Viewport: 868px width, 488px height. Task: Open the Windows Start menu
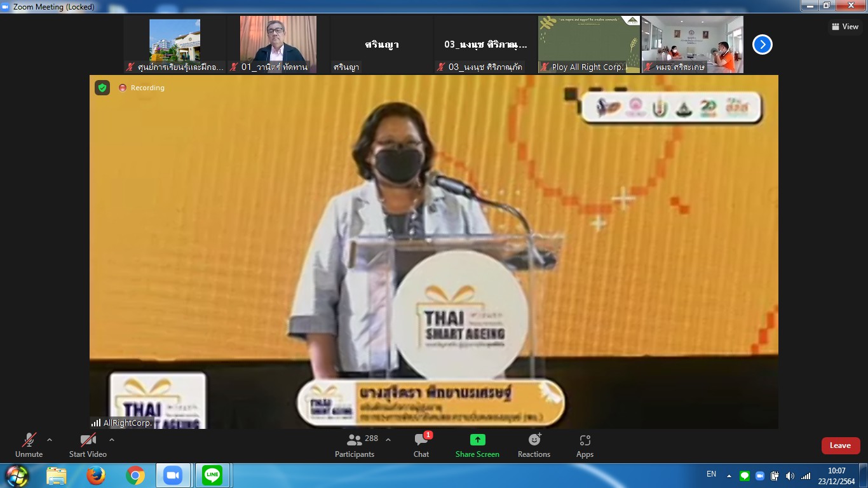tap(17, 475)
